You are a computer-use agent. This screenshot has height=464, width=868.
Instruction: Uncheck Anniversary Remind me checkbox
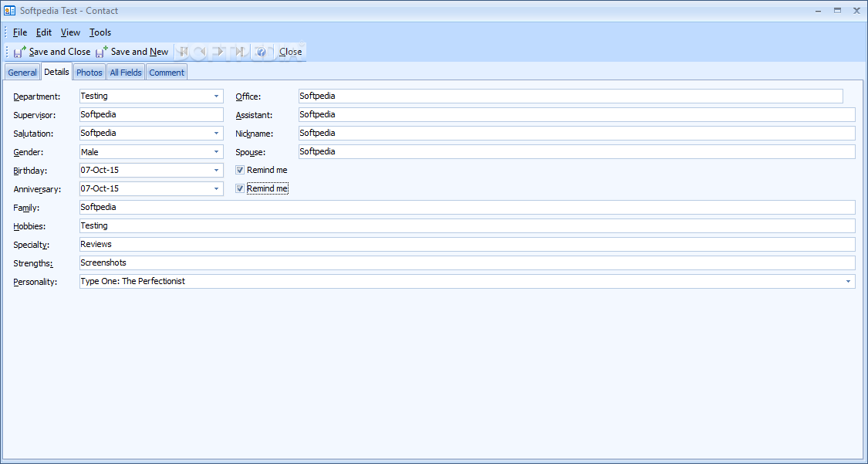point(240,188)
